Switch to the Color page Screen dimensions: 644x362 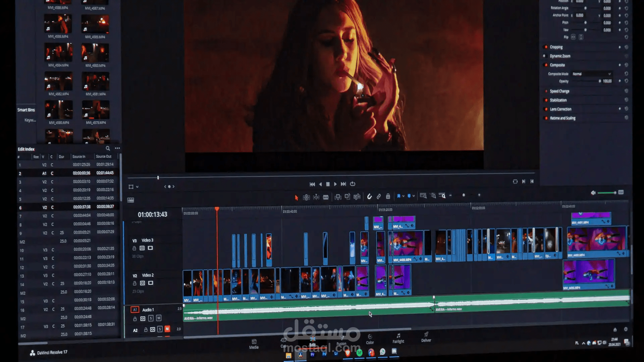(370, 340)
